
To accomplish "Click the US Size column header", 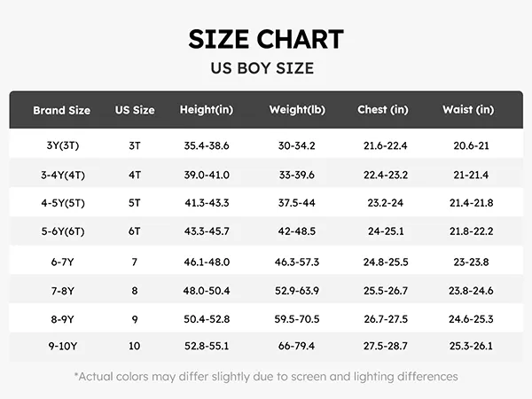I will (135, 111).
